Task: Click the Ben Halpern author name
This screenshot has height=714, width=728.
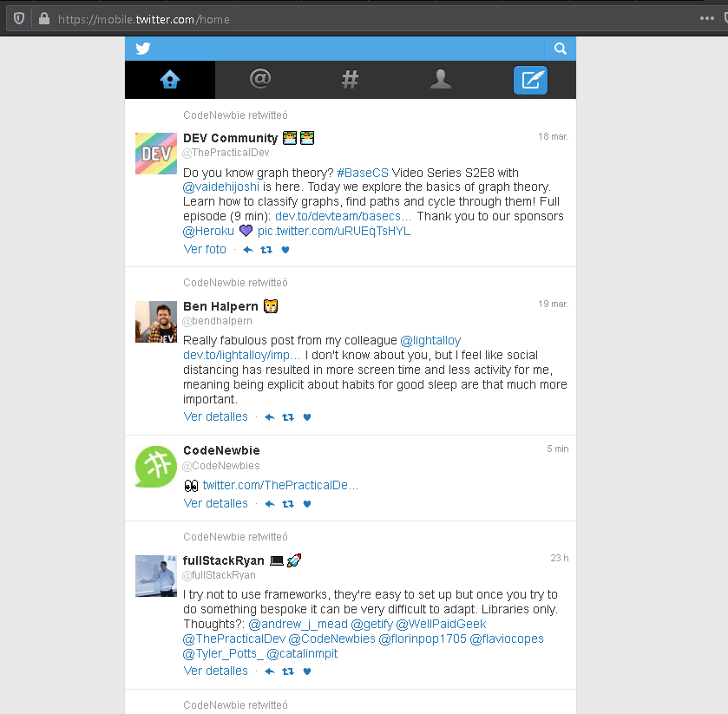Action: click(220, 306)
